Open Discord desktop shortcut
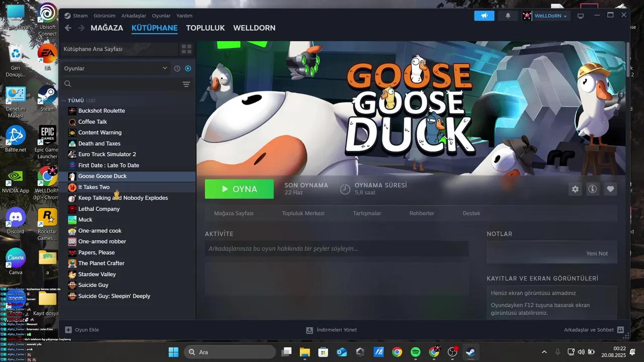Viewport: 644px width, 362px height. [16, 221]
